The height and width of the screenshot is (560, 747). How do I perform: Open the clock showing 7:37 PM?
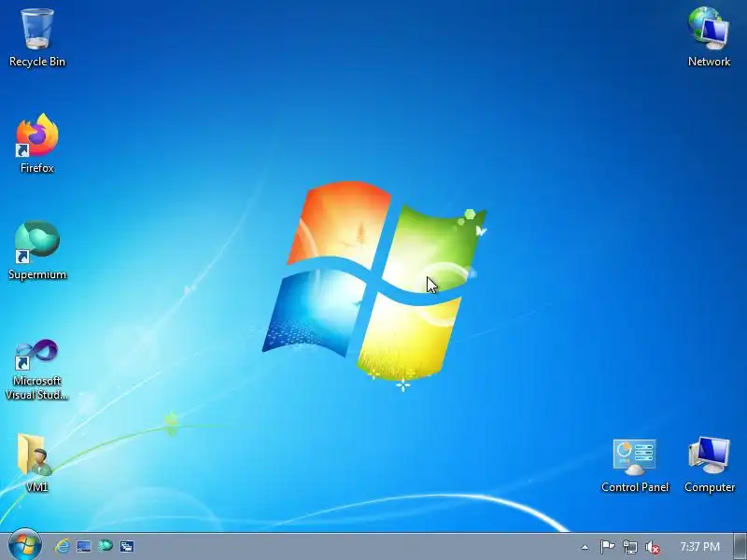699,546
